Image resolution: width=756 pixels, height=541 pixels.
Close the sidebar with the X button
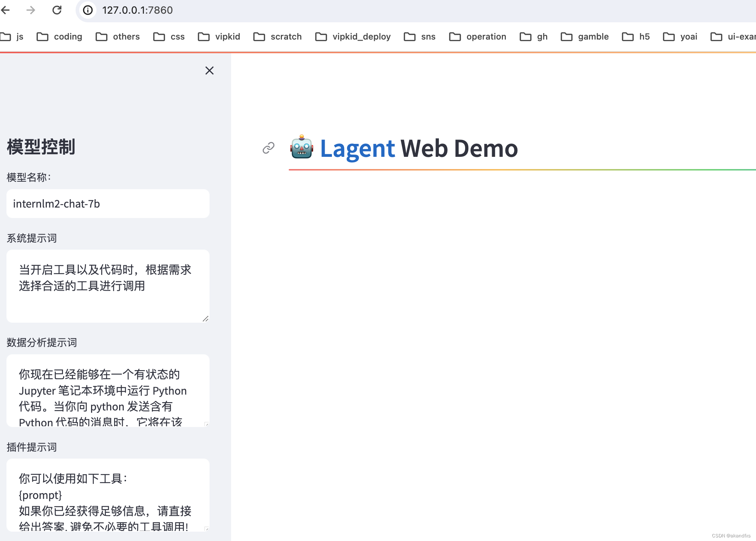[x=210, y=71]
